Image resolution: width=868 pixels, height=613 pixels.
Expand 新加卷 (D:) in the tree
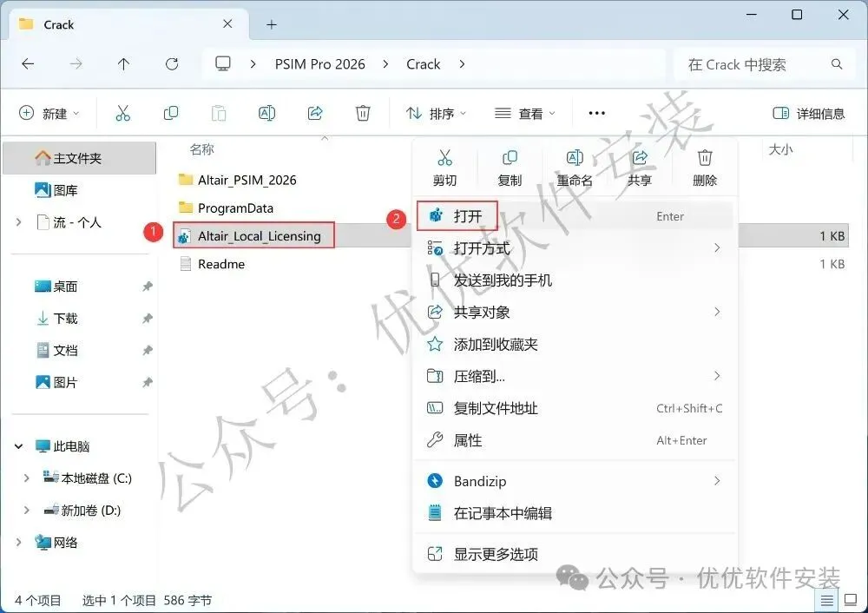coord(27,510)
